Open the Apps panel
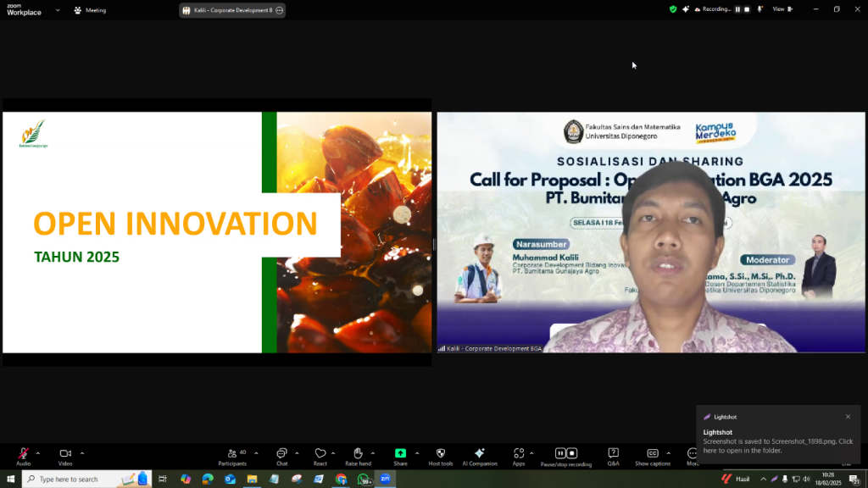Screen dimensions: 868x488 (518, 454)
